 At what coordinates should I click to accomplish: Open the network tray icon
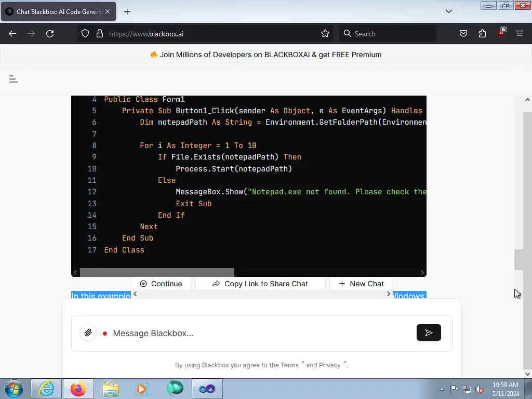[467, 390]
